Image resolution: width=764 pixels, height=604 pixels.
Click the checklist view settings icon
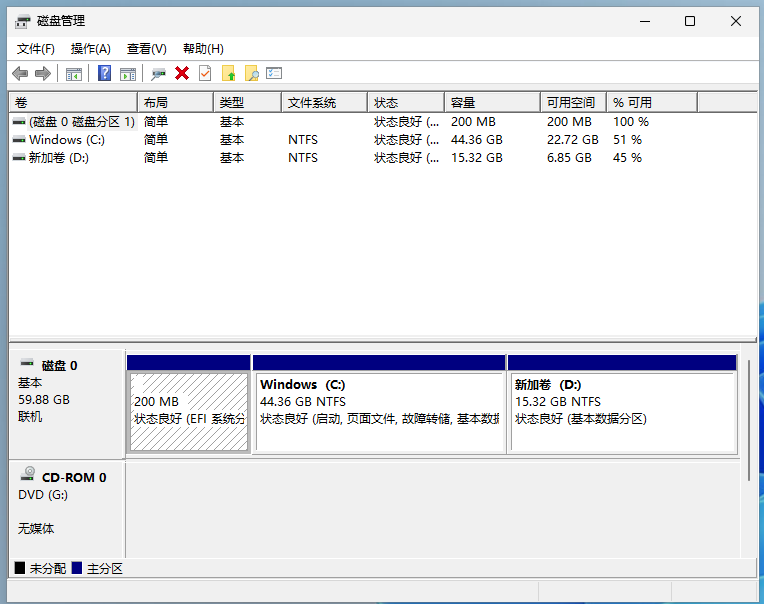click(274, 74)
